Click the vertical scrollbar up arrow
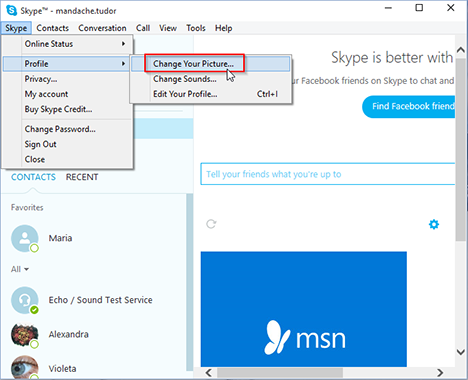 461,50
